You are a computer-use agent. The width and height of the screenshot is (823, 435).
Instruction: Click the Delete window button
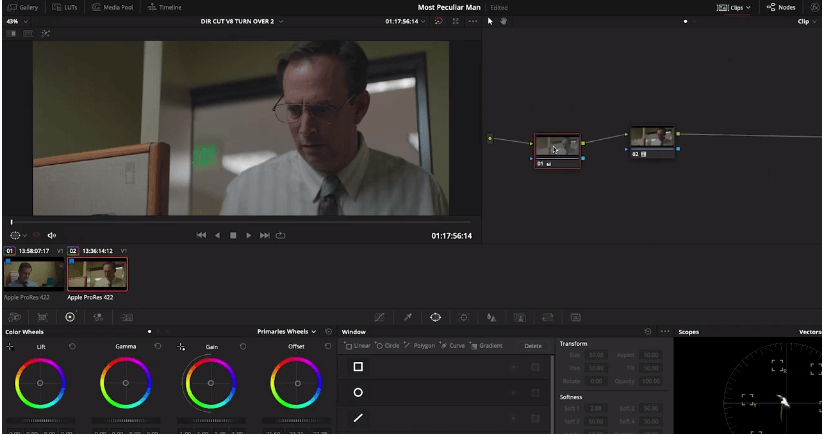533,346
